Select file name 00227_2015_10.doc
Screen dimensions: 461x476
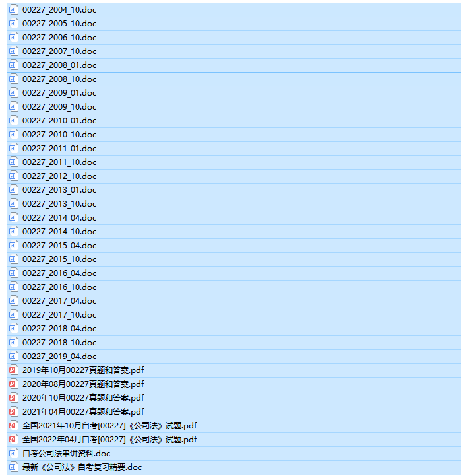[x=59, y=259]
